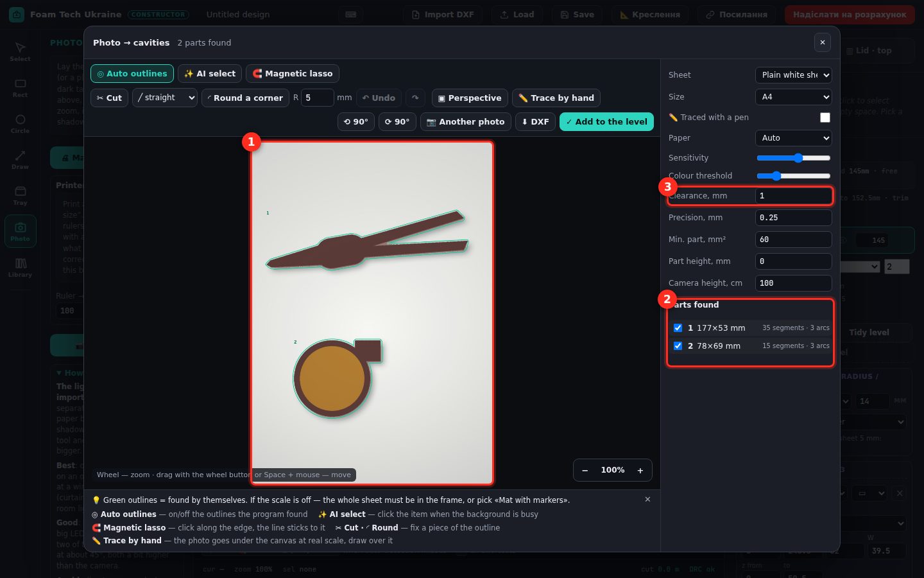The height and width of the screenshot is (578, 924).
Task: Open the Paper dropdown showing Auto
Action: click(x=794, y=138)
